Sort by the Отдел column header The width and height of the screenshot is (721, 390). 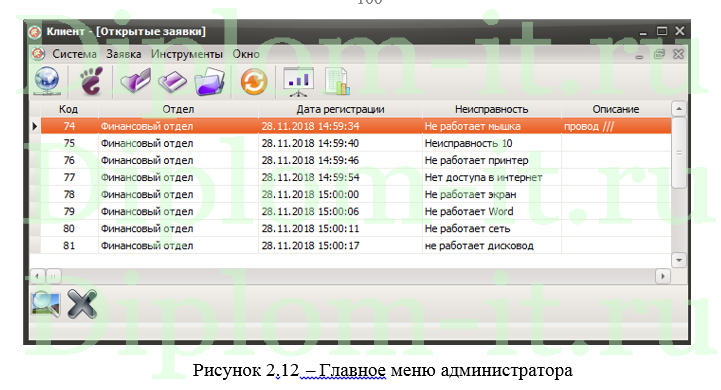178,109
